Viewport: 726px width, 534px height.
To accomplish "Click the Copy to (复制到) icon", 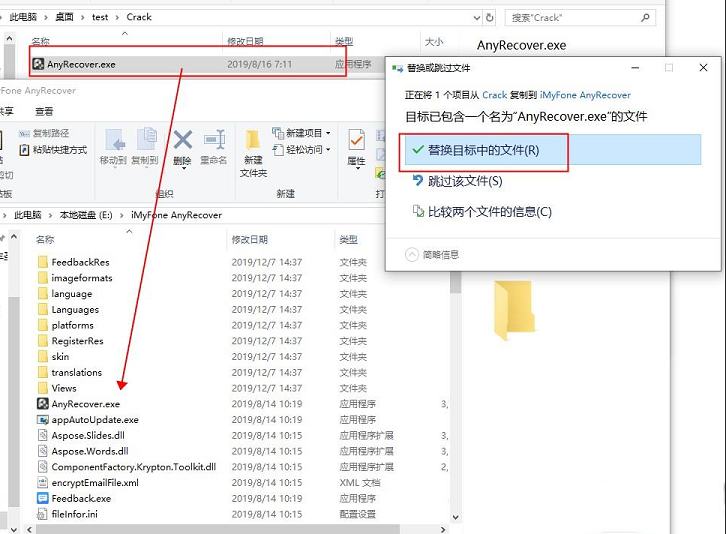I will click(145, 146).
